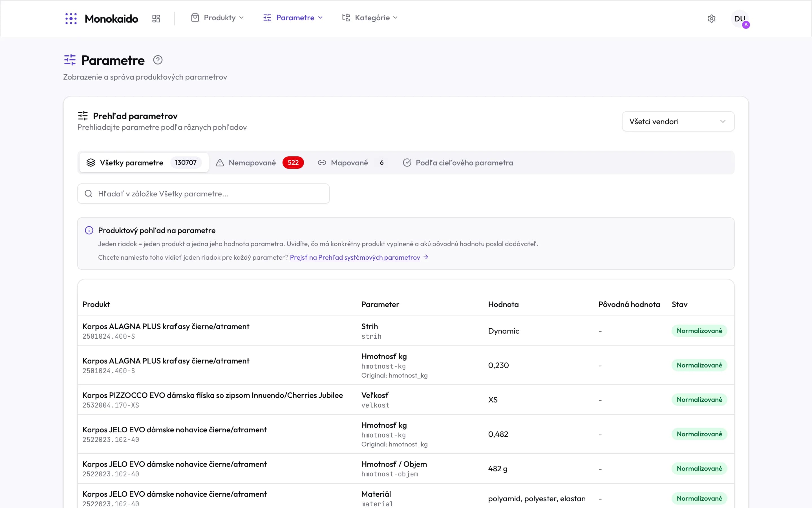Click the Produkt column header

click(96, 305)
